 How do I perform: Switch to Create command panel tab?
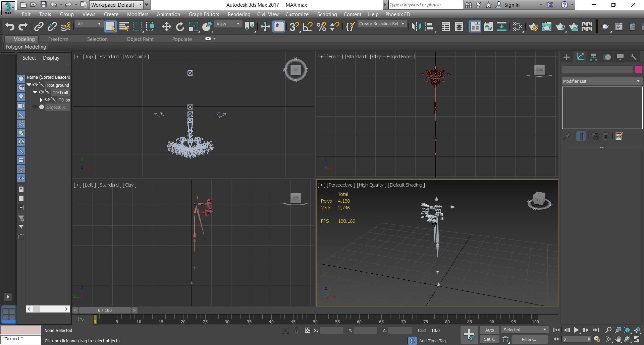[x=567, y=57]
